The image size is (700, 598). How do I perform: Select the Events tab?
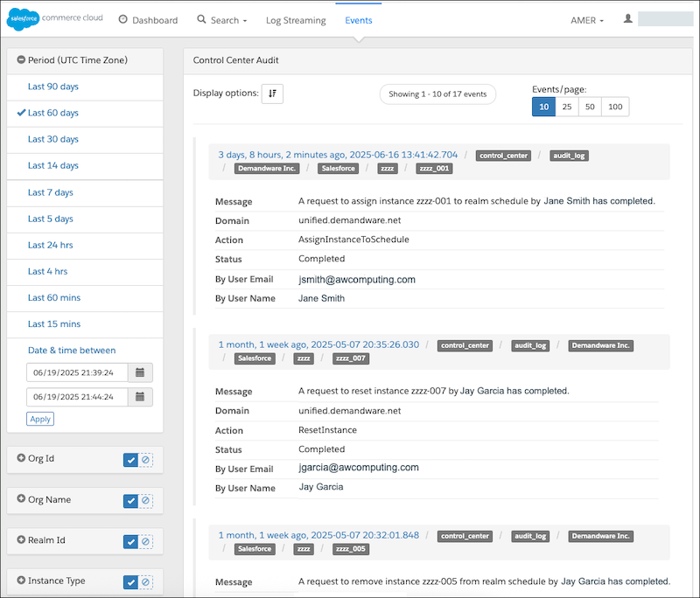pyautogui.click(x=359, y=20)
